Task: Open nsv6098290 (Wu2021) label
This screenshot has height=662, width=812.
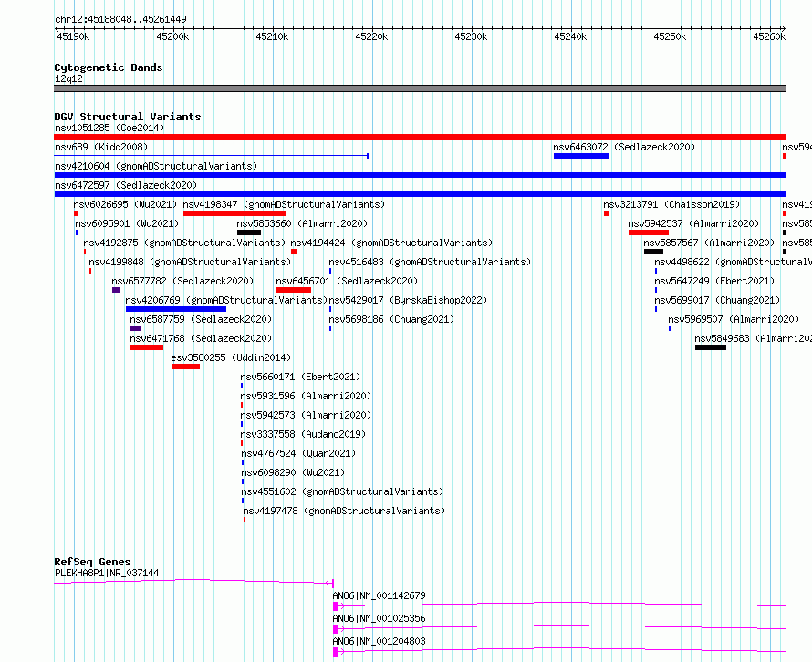Action: (x=293, y=472)
